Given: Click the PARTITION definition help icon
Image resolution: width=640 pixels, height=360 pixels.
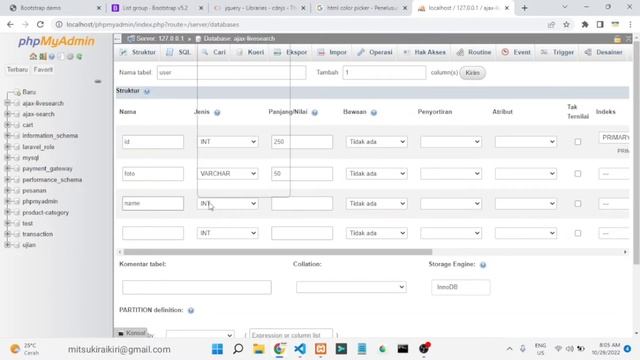Looking at the screenshot, I should [x=191, y=311].
